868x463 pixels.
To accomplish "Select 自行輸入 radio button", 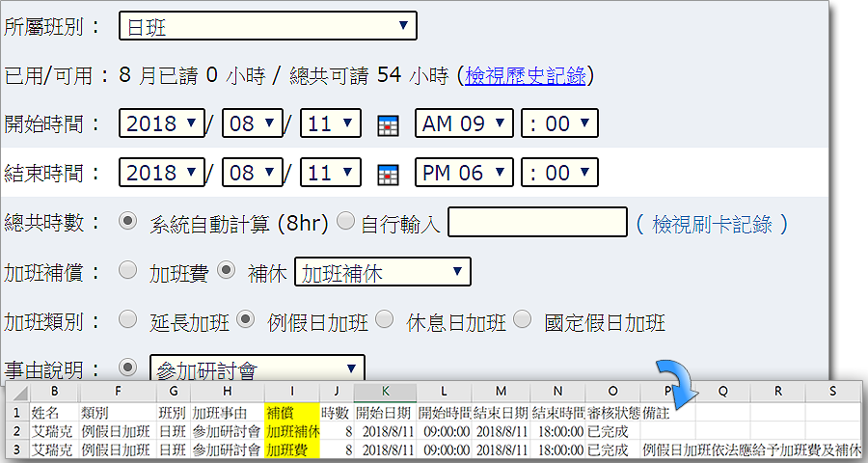I will 345,222.
